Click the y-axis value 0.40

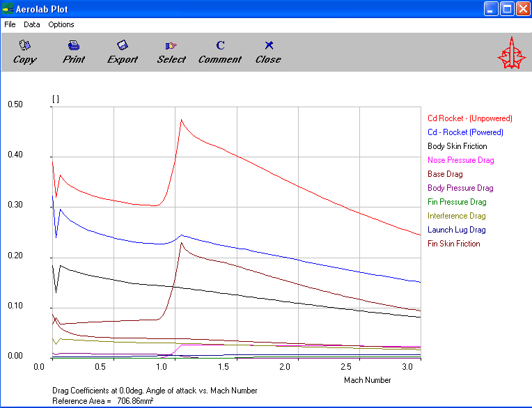15,155
